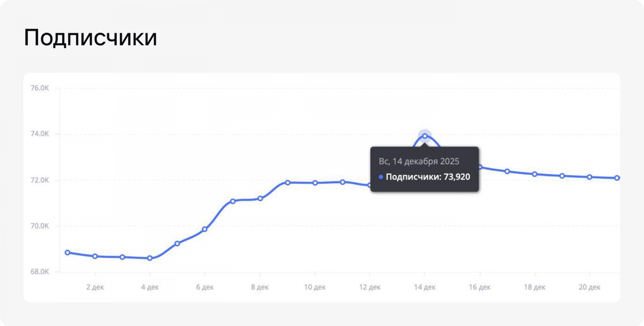The width and height of the screenshot is (644, 326).
Task: Select the data point above 18 дек
Action: (x=535, y=174)
